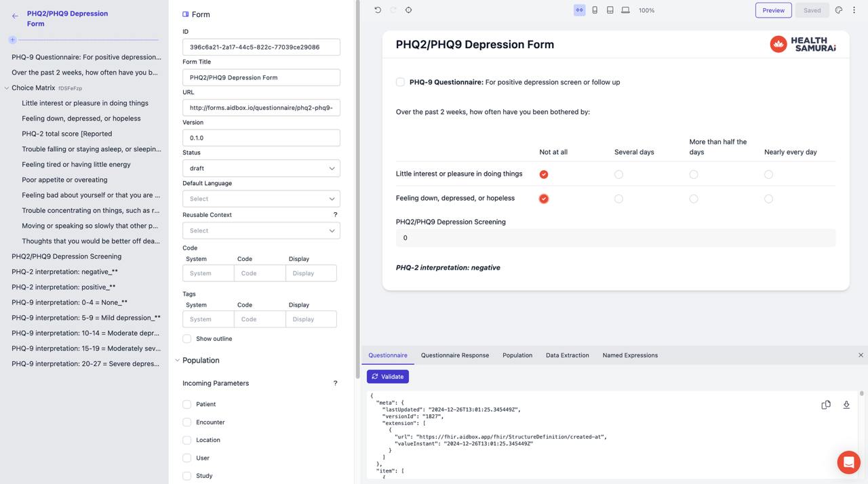The height and width of the screenshot is (484, 868).
Task: Edit the Form Title input field
Action: pos(260,77)
